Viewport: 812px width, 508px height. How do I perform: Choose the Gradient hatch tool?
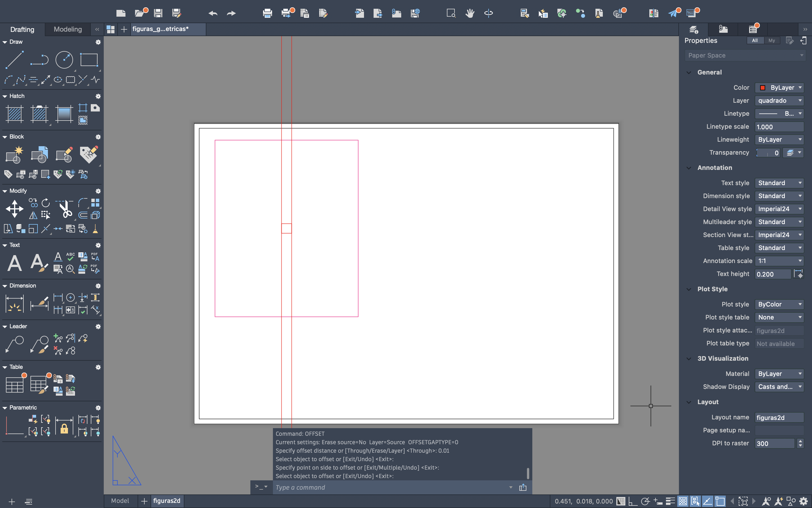(x=64, y=114)
